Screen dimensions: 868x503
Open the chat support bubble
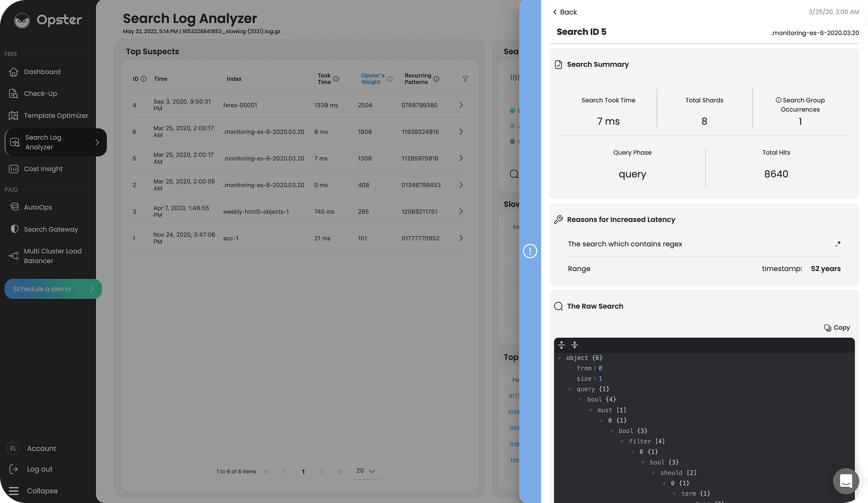tap(846, 481)
